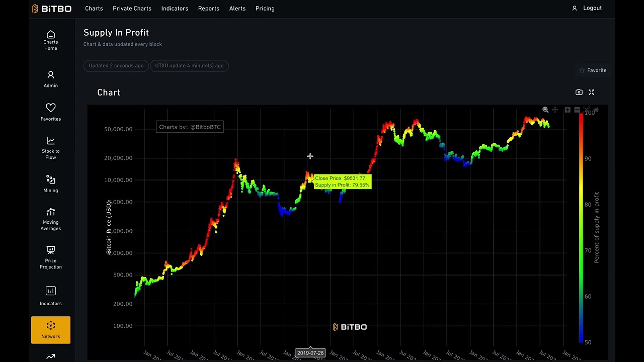Click the 100.00 y-axis label

click(123, 326)
